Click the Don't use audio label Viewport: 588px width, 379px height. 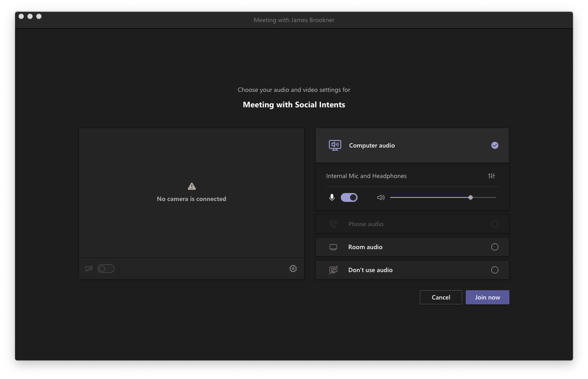370,270
